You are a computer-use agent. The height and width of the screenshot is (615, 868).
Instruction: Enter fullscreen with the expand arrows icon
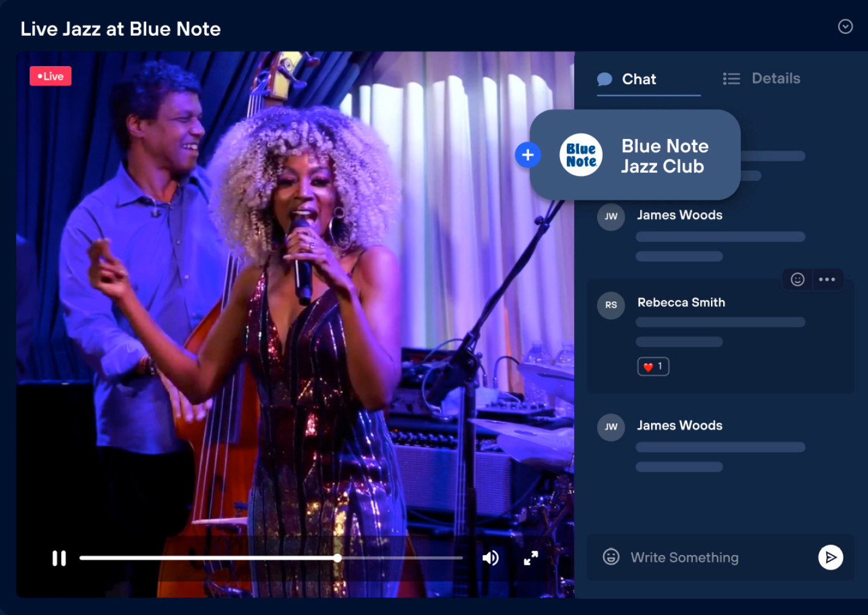tap(531, 558)
